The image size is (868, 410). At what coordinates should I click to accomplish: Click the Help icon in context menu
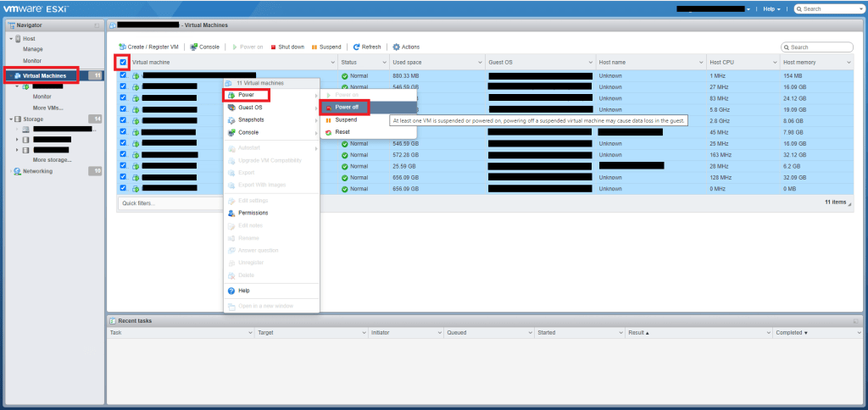click(x=231, y=291)
